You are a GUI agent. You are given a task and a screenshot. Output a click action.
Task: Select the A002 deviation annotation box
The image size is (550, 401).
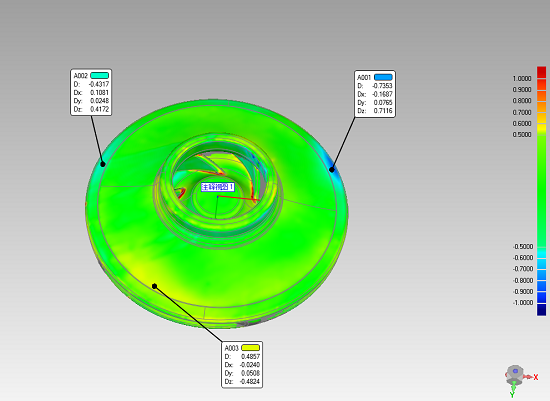[x=91, y=92]
